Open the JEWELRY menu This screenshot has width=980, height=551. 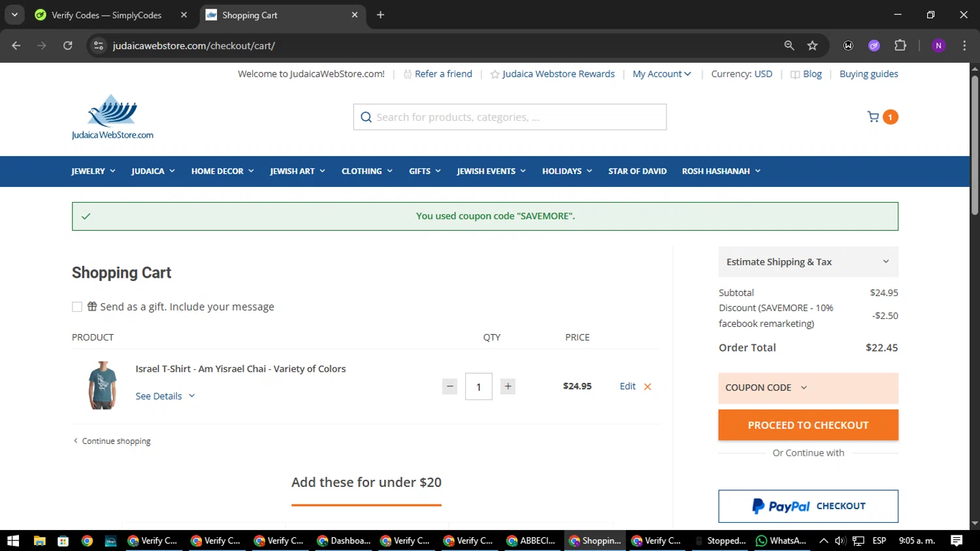point(93,171)
